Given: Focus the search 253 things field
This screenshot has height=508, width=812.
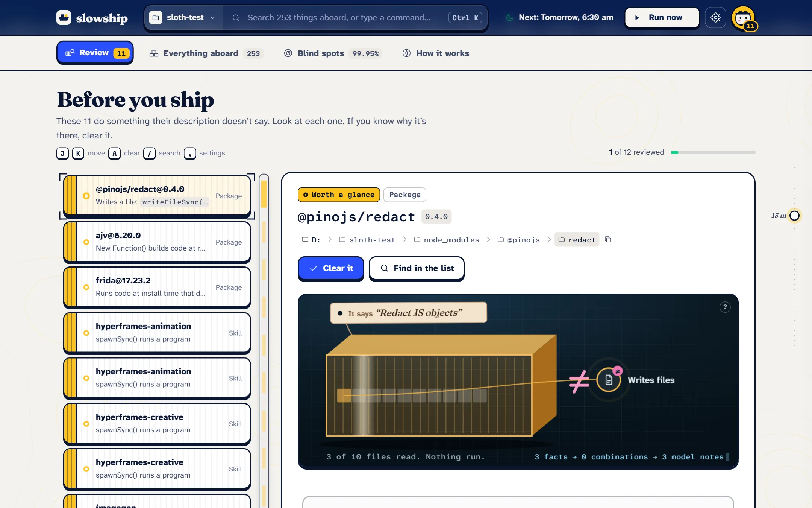Looking at the screenshot, I should 356,17.
